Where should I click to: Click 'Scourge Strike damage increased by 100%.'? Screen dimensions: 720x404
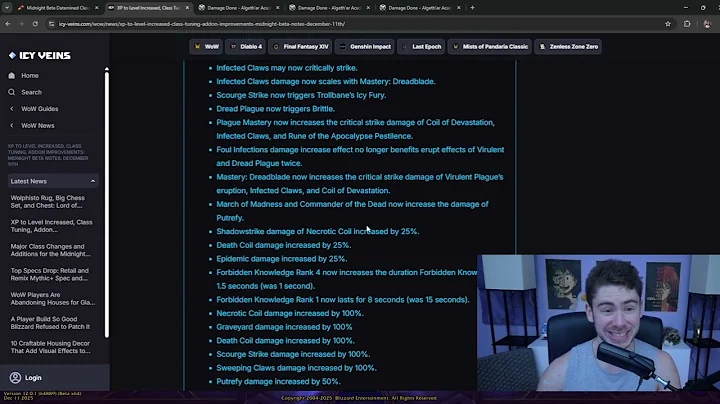(293, 354)
